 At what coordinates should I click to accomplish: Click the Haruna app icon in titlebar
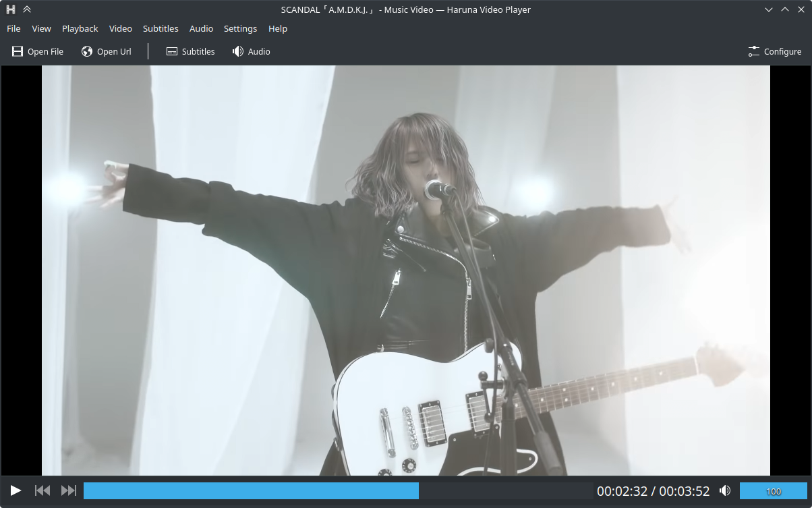(11, 9)
